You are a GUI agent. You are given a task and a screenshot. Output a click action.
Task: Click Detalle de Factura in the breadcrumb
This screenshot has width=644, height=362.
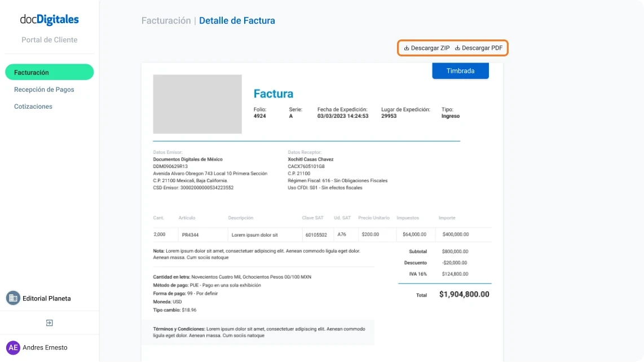(x=237, y=20)
